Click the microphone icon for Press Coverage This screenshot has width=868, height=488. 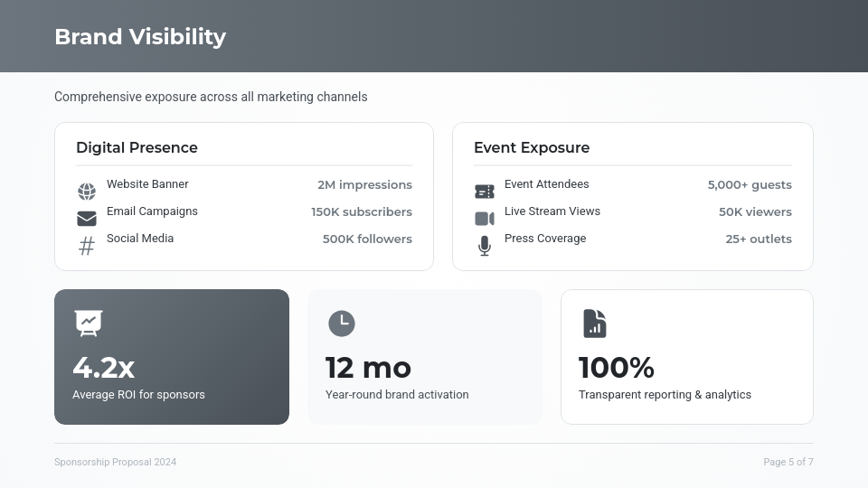(485, 246)
